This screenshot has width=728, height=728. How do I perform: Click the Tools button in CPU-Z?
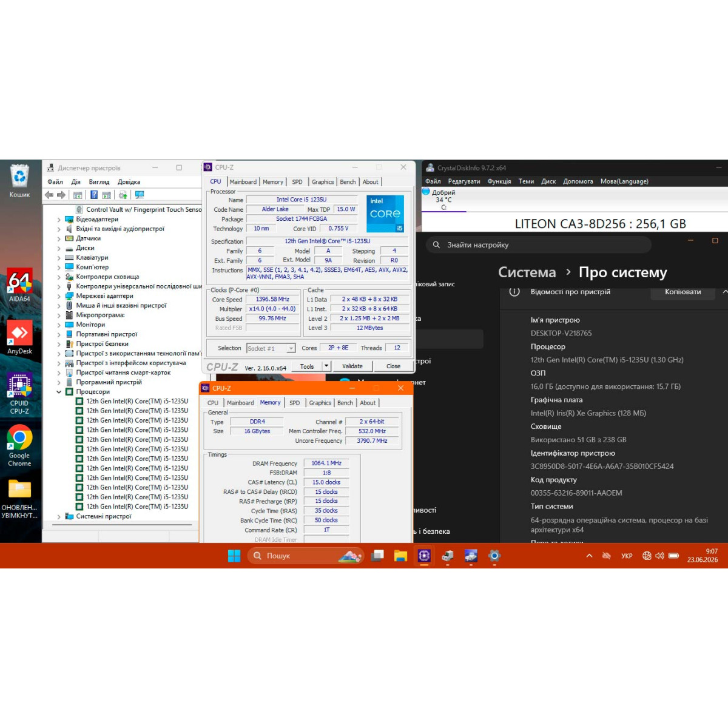[307, 366]
